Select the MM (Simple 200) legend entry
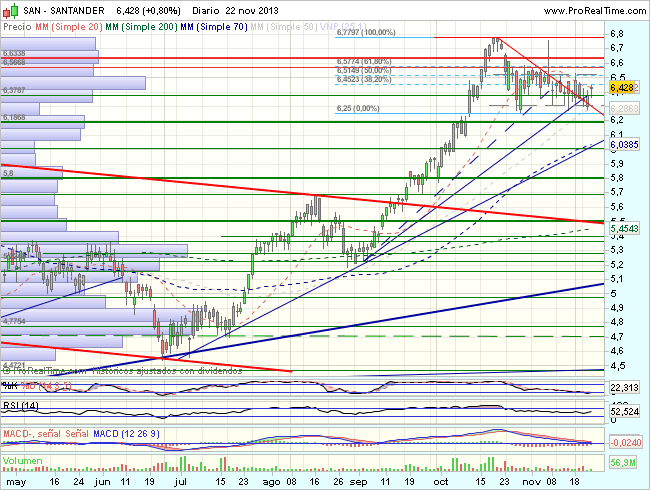The height and width of the screenshot is (490, 650). pyautogui.click(x=141, y=27)
